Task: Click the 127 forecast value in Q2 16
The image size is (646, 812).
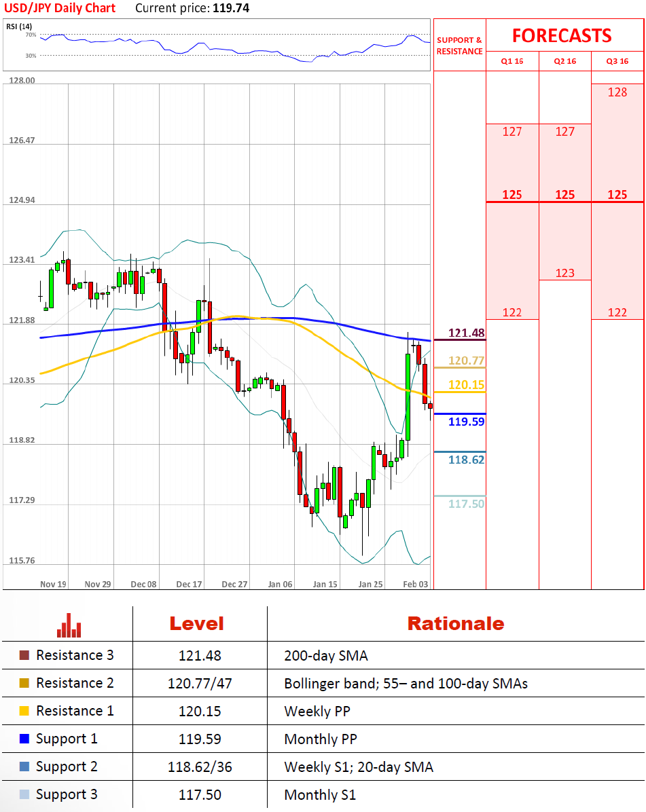Action: click(x=564, y=132)
